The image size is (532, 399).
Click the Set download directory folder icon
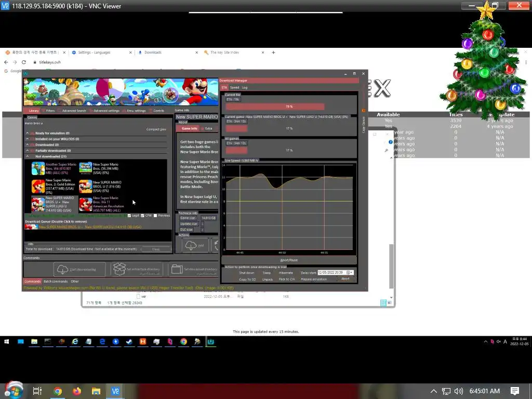coord(177,269)
